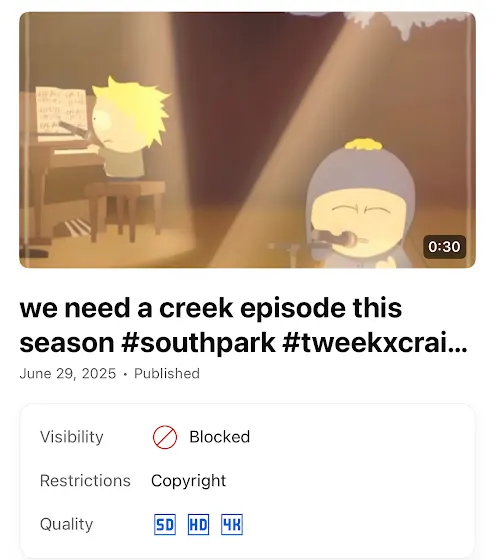Click the 0:30 duration badge
The image size is (495, 560).
coord(444,247)
